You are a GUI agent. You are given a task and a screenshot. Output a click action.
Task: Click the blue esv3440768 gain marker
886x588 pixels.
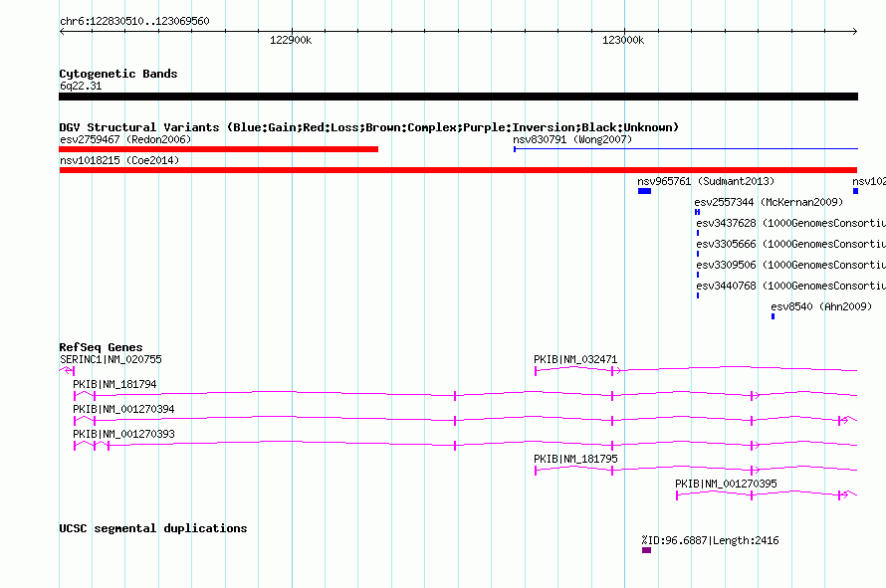[x=698, y=295]
